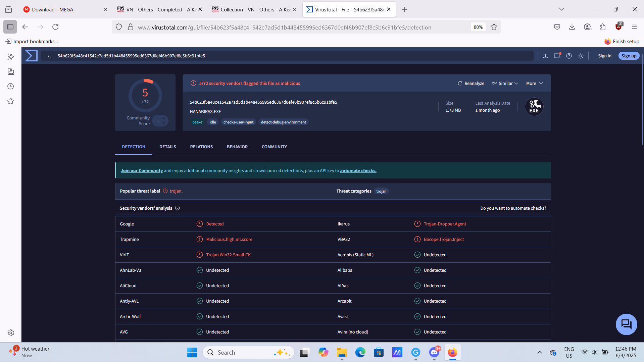Click info icon beside Security vendors' analysis
This screenshot has width=644, height=362.
(178, 208)
